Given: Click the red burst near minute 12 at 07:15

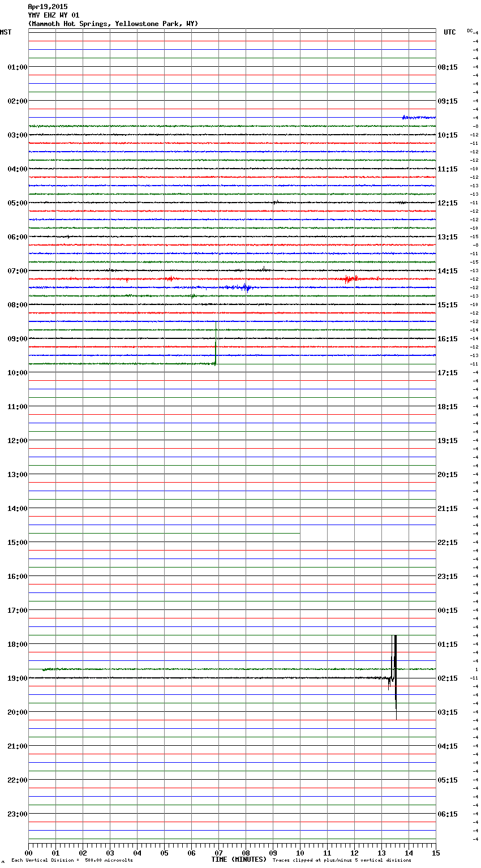Looking at the screenshot, I should coord(351,279).
